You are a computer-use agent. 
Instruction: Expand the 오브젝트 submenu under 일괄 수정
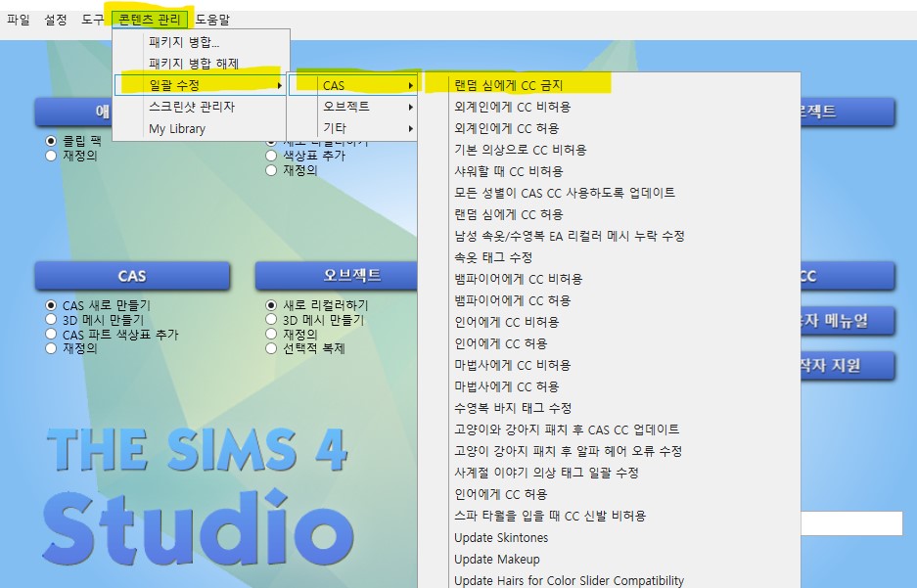[x=354, y=107]
